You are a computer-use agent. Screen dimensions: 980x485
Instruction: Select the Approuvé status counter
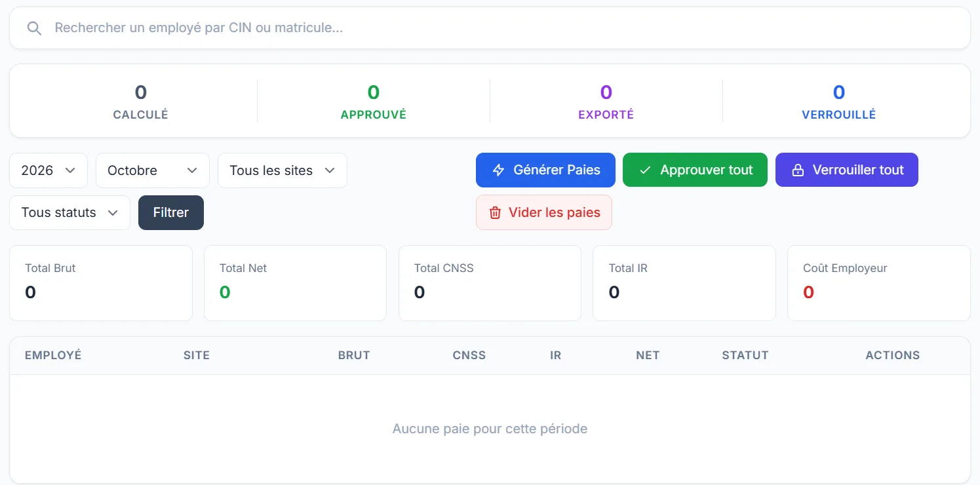(374, 101)
